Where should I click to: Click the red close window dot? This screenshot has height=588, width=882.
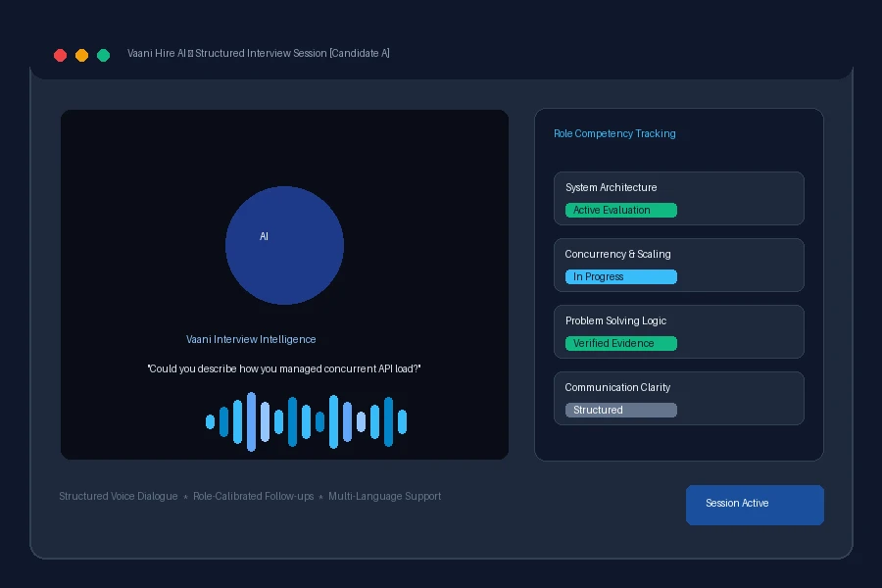point(60,55)
